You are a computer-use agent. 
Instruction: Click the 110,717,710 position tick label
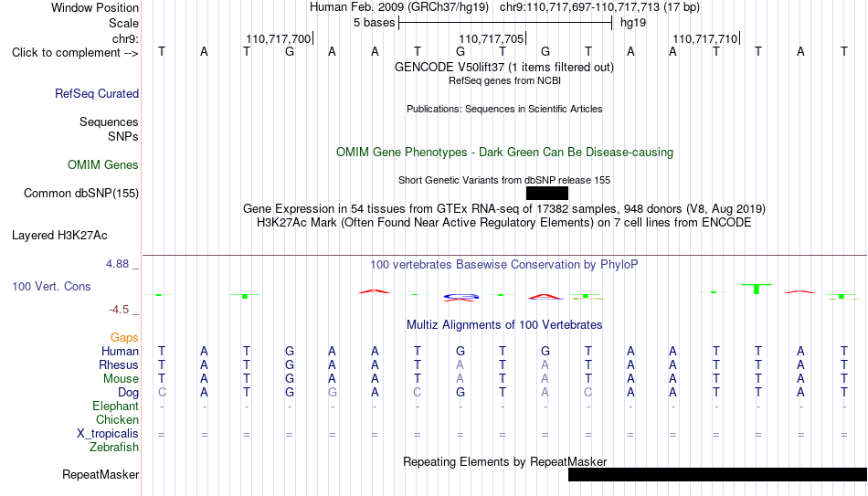pos(704,38)
